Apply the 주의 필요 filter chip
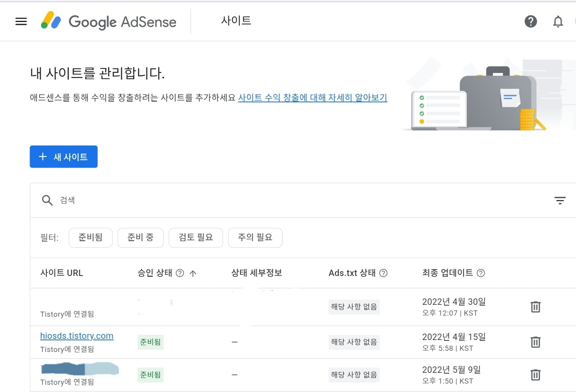Image resolution: width=576 pixels, height=392 pixels. click(x=255, y=238)
